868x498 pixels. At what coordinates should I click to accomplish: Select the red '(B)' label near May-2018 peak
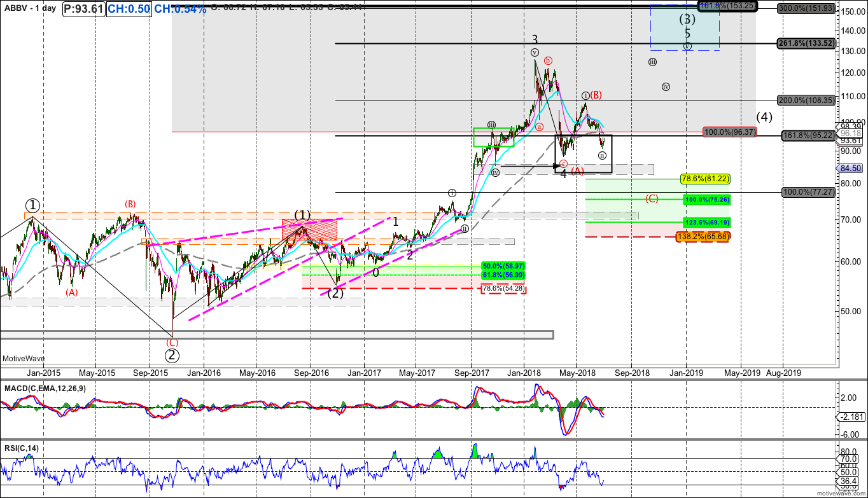[596, 95]
